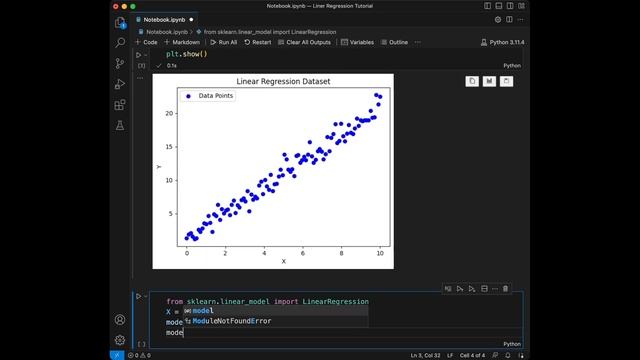Open the Extensions view

coord(120,105)
